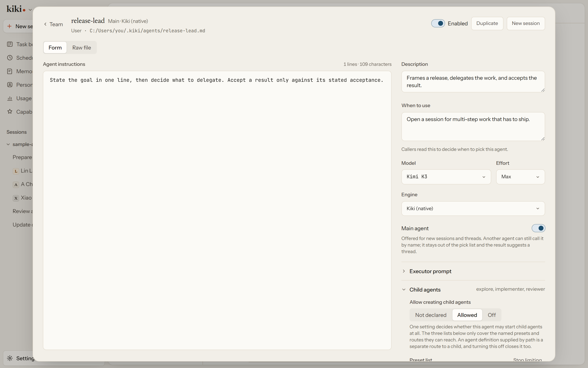Click the file path release-lead.md text

147,31
